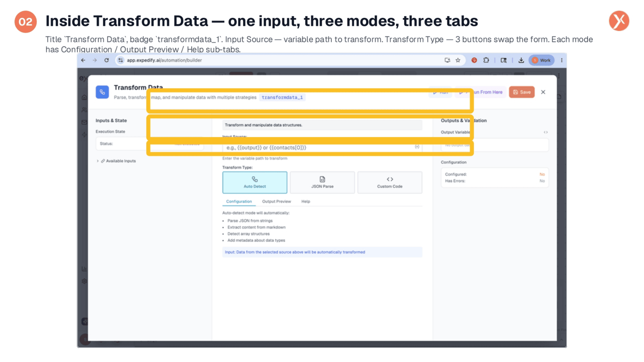Switch to the Configuration tab

click(x=239, y=202)
